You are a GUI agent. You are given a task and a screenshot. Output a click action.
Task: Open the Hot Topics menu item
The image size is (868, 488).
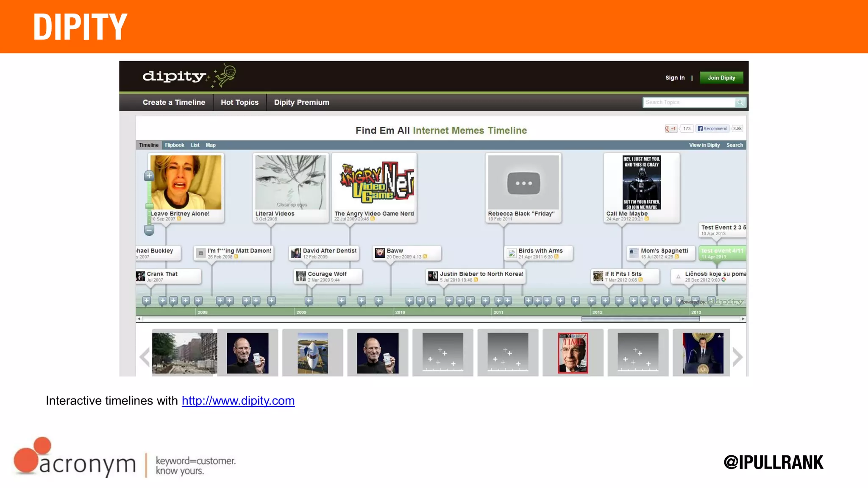coord(239,102)
